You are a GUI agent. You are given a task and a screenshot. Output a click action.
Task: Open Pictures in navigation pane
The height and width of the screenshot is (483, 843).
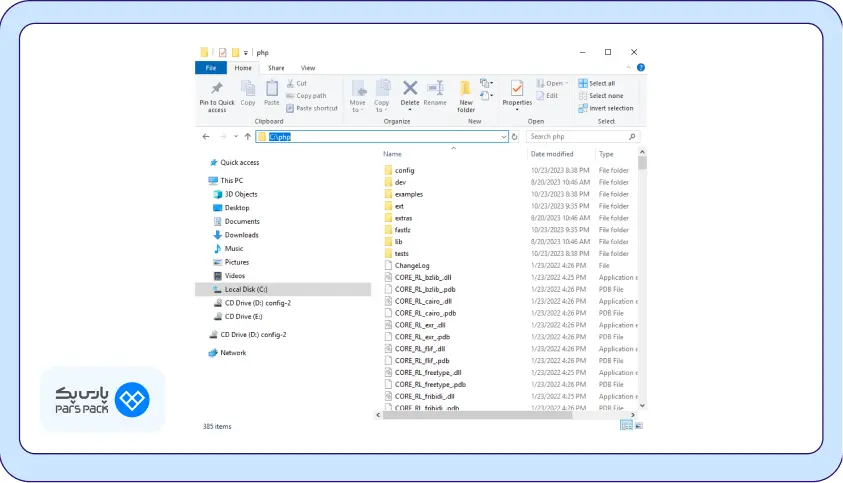pyautogui.click(x=231, y=262)
